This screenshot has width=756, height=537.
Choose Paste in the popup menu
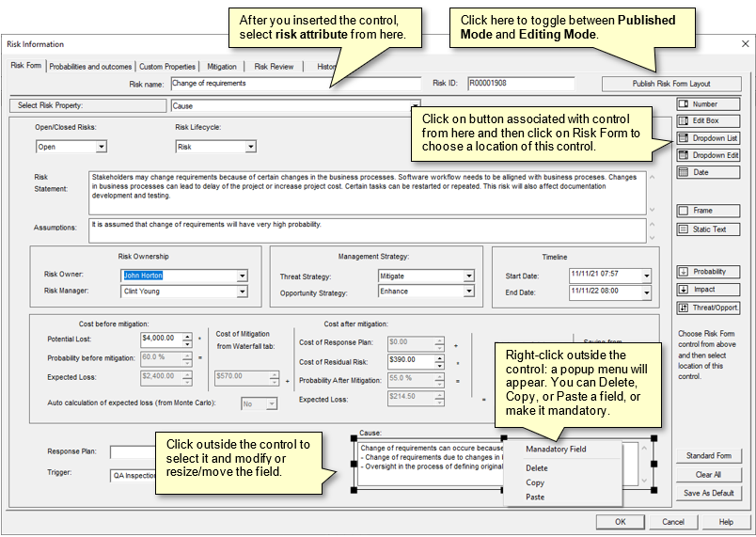click(535, 497)
